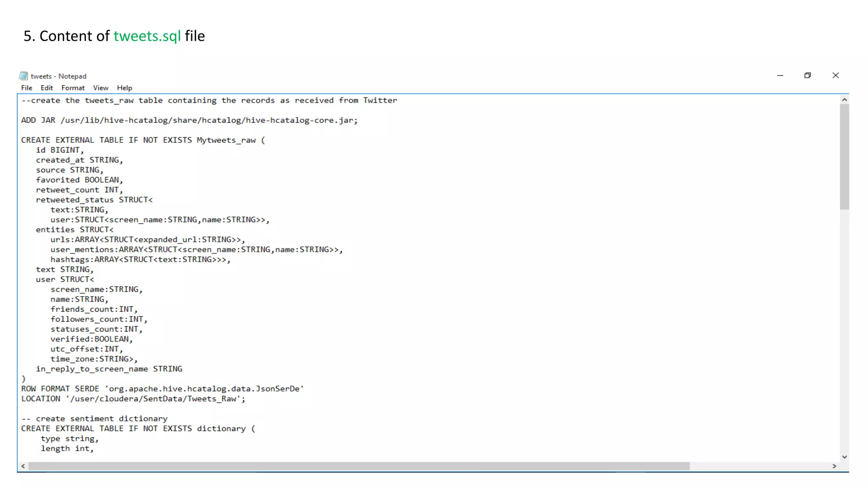Click the 'friends_count:INT,' line

(x=94, y=309)
